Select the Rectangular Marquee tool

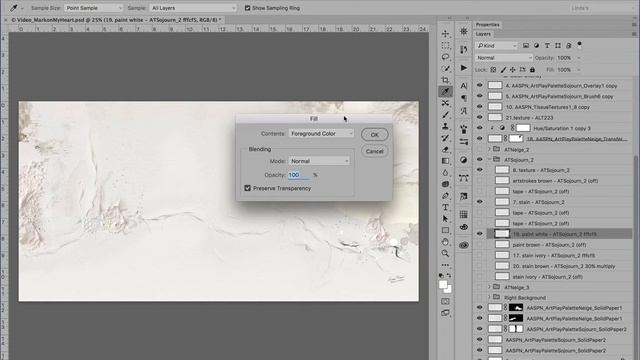(x=445, y=45)
